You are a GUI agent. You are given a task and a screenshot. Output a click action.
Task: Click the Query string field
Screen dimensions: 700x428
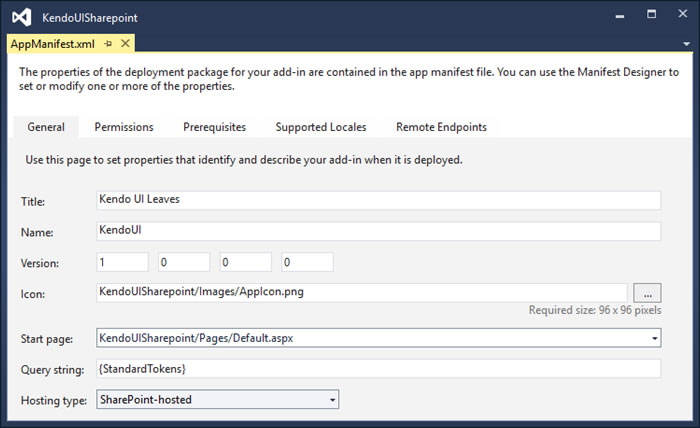(378, 369)
